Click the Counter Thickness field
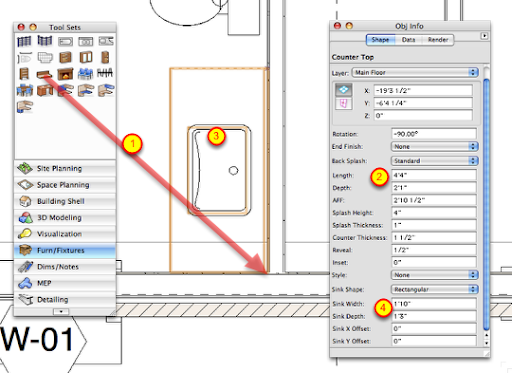The width and height of the screenshot is (512, 373). coord(434,238)
